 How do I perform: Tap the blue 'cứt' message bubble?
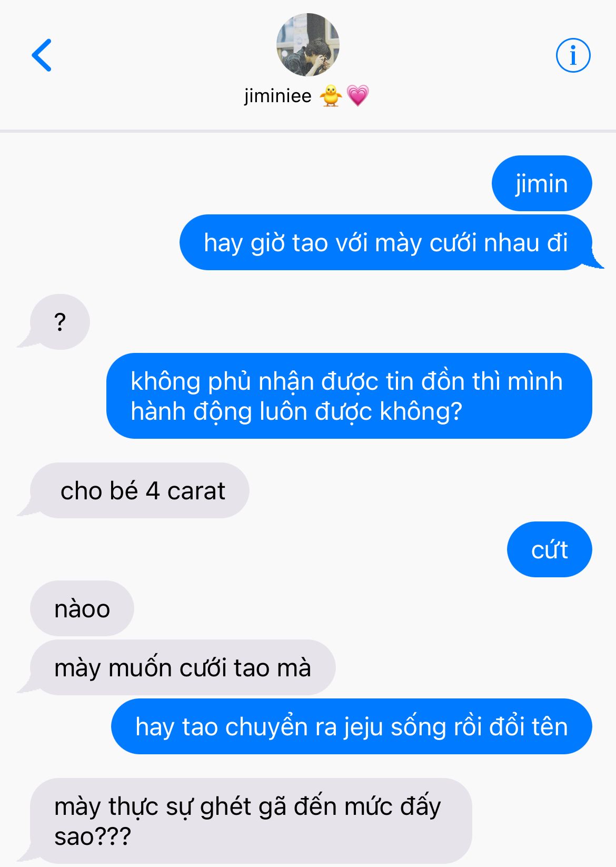coord(549,549)
